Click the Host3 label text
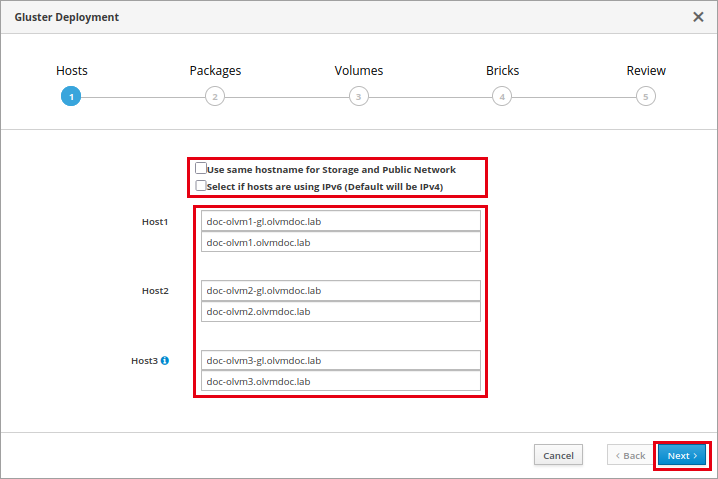 (144, 361)
